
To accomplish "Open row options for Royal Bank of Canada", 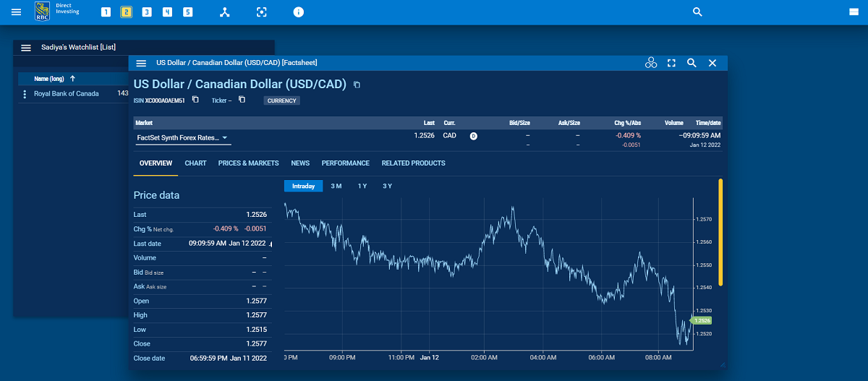I will [x=25, y=94].
